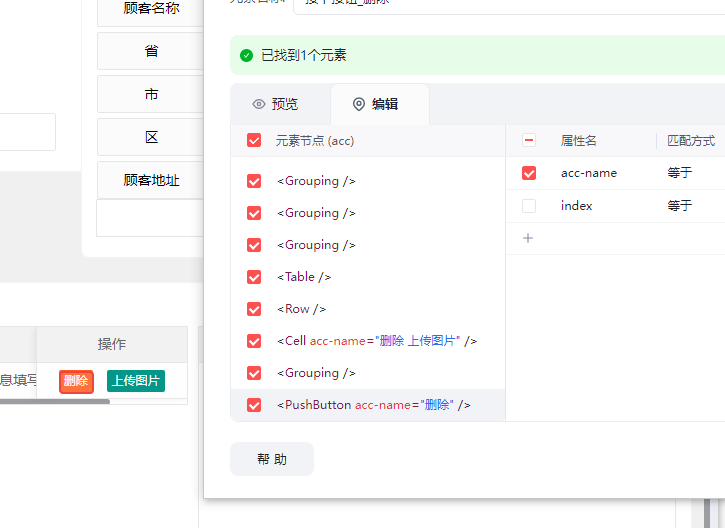Viewport: 725px width, 528px height.
Task: Open the index 等于 match mode dropdown
Action: [x=680, y=206]
